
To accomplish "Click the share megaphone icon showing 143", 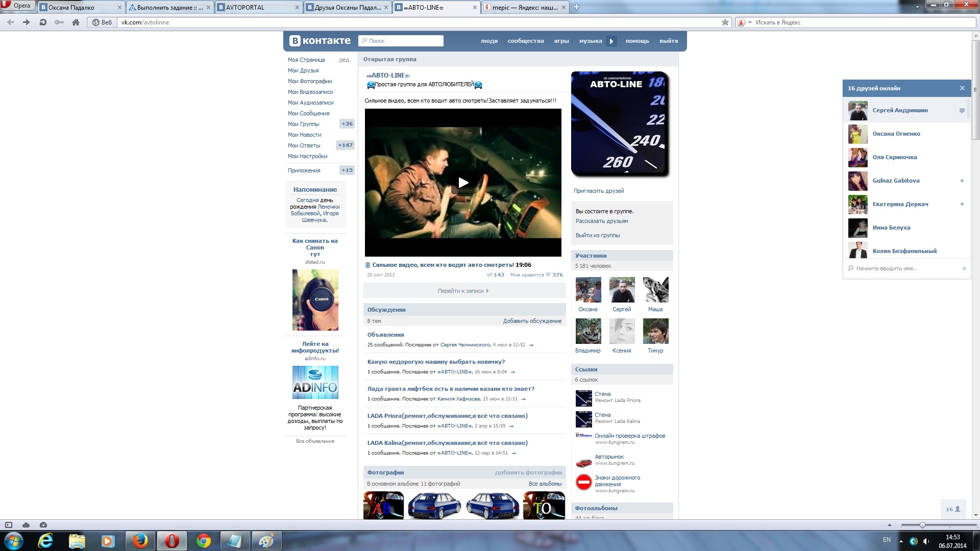I will click(489, 275).
